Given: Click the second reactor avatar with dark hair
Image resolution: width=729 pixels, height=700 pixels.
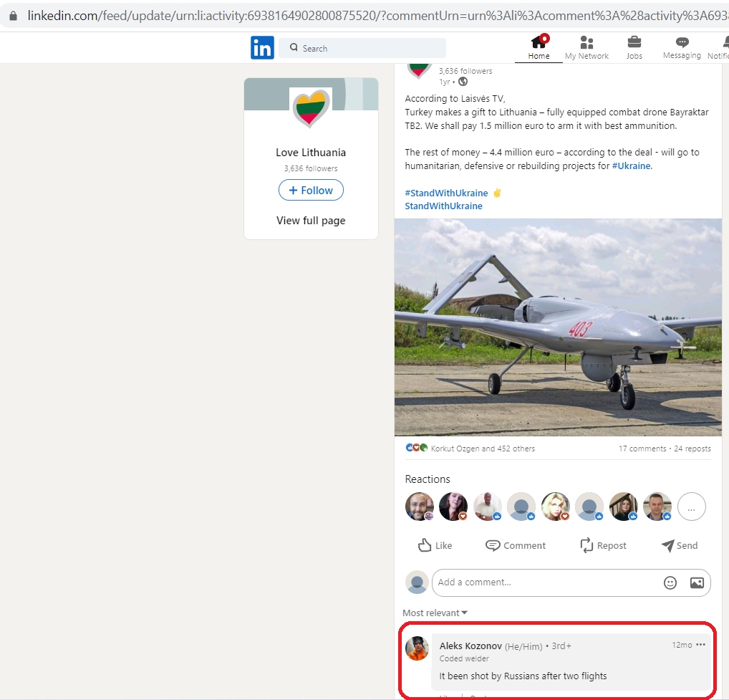Looking at the screenshot, I should point(453,507).
